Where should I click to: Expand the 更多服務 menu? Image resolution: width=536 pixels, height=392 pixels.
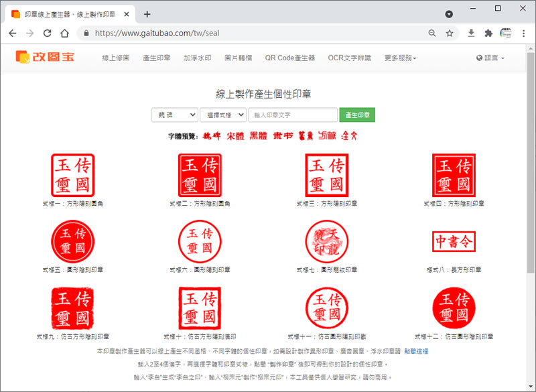pyautogui.click(x=400, y=58)
